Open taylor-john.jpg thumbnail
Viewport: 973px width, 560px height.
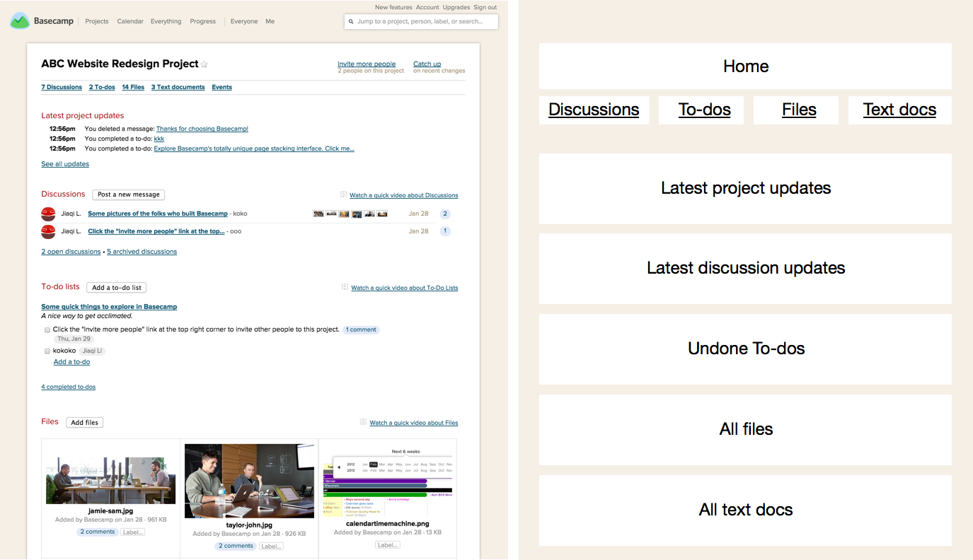[249, 481]
